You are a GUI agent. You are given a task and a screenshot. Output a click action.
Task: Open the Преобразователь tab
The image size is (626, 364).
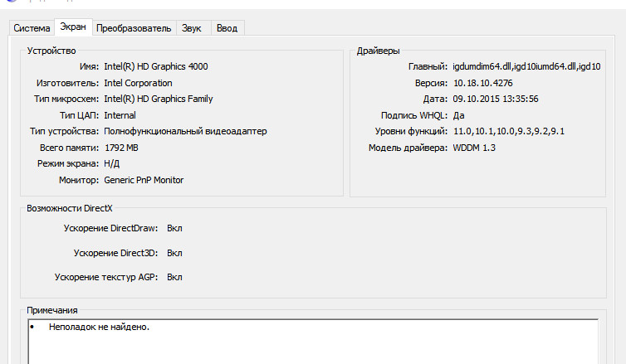134,28
